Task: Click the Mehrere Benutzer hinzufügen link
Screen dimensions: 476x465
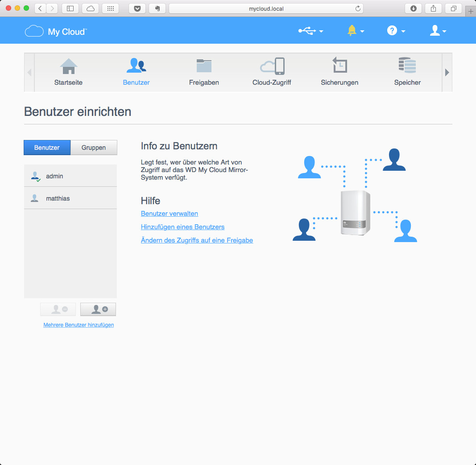Action: tap(79, 325)
